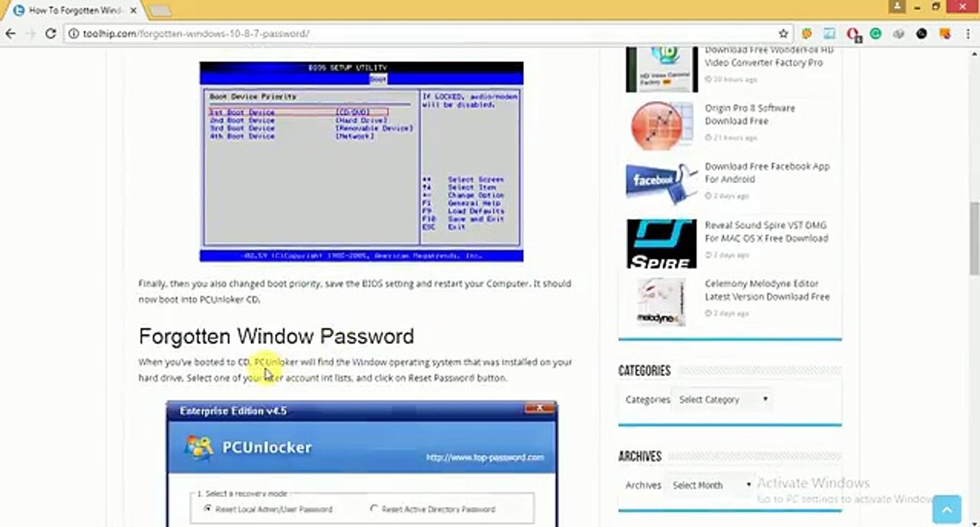
Task: Click the BIOS Setup Utility screenshot image
Action: (362, 162)
